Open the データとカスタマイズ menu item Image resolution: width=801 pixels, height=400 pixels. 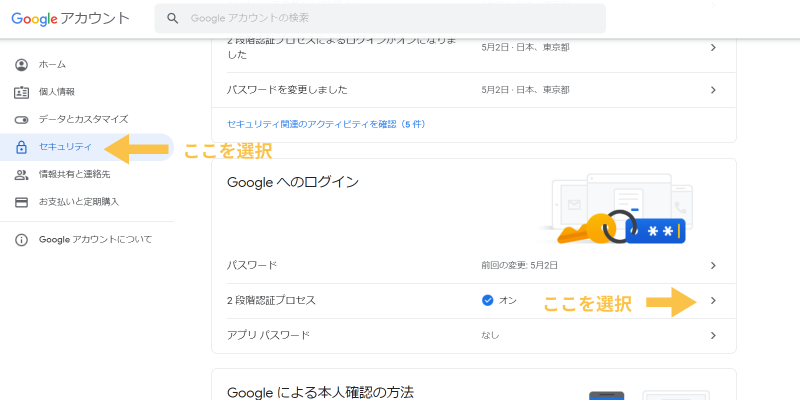pyautogui.click(x=87, y=120)
